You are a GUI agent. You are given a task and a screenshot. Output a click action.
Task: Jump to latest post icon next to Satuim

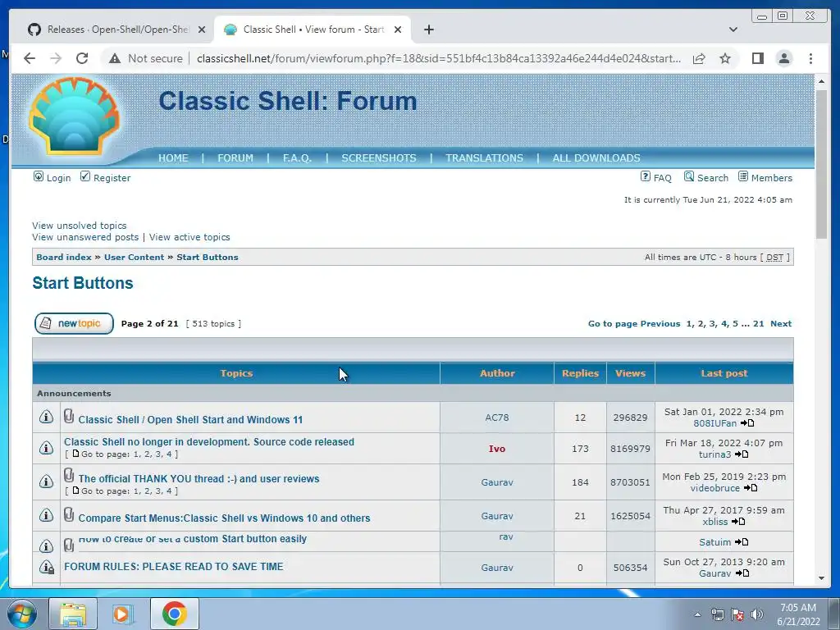pyautogui.click(x=742, y=542)
